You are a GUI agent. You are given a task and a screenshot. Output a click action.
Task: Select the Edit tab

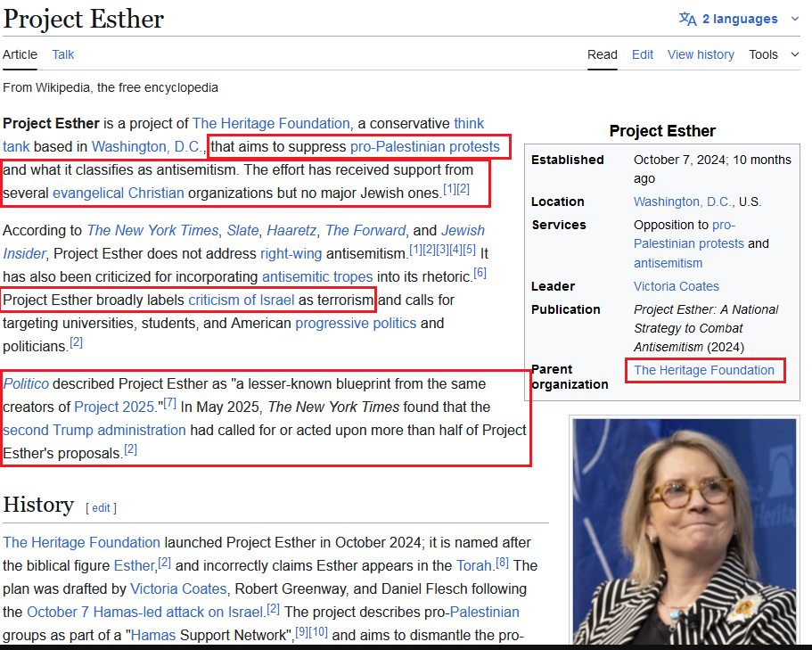pyautogui.click(x=642, y=54)
